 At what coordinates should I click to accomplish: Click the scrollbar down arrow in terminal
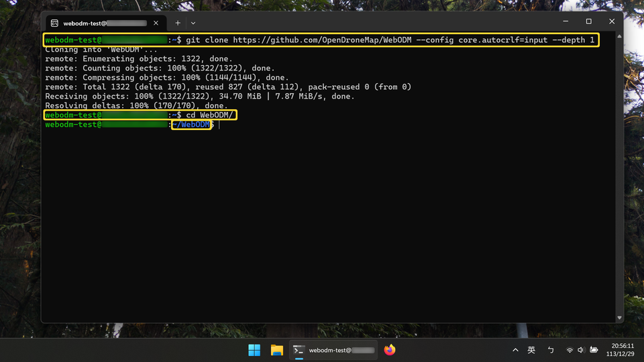tap(619, 318)
